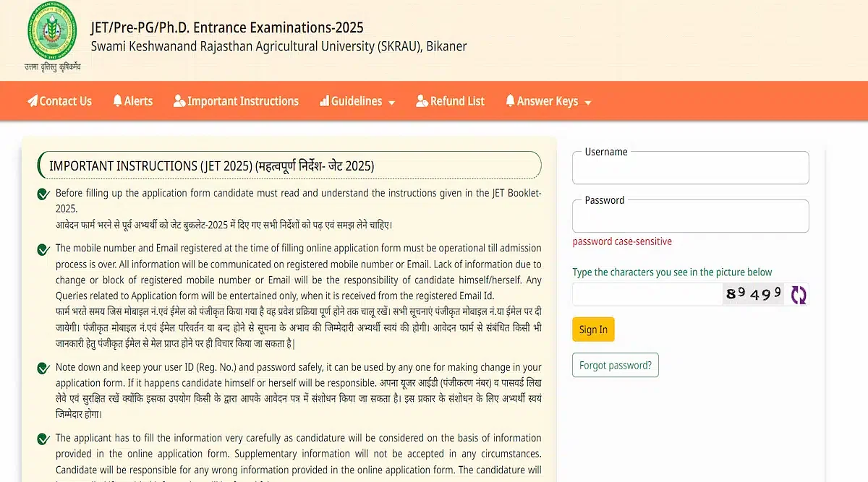Viewport: 868px width, 482px height.
Task: Click the checkmark icon beside mobile number instruction
Action: [x=43, y=249]
